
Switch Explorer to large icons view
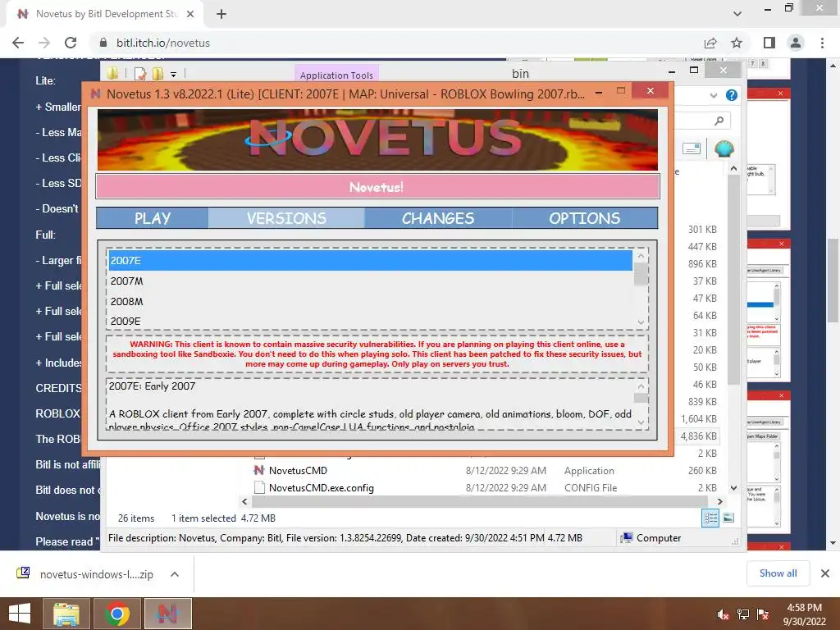pos(728,518)
